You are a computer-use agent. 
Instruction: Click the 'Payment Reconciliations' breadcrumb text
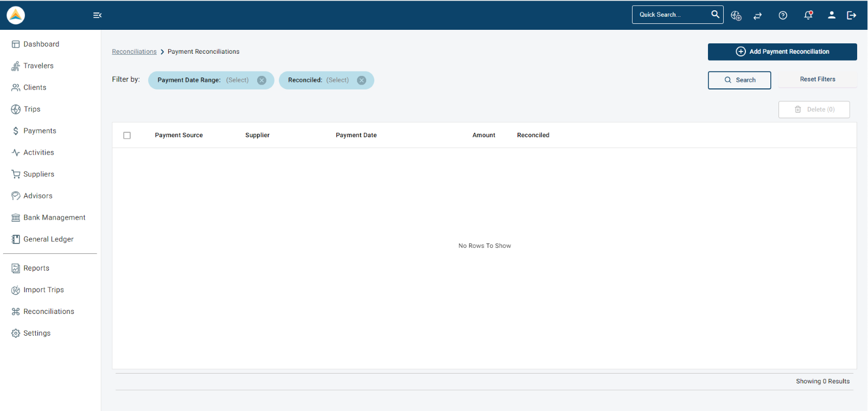[203, 52]
